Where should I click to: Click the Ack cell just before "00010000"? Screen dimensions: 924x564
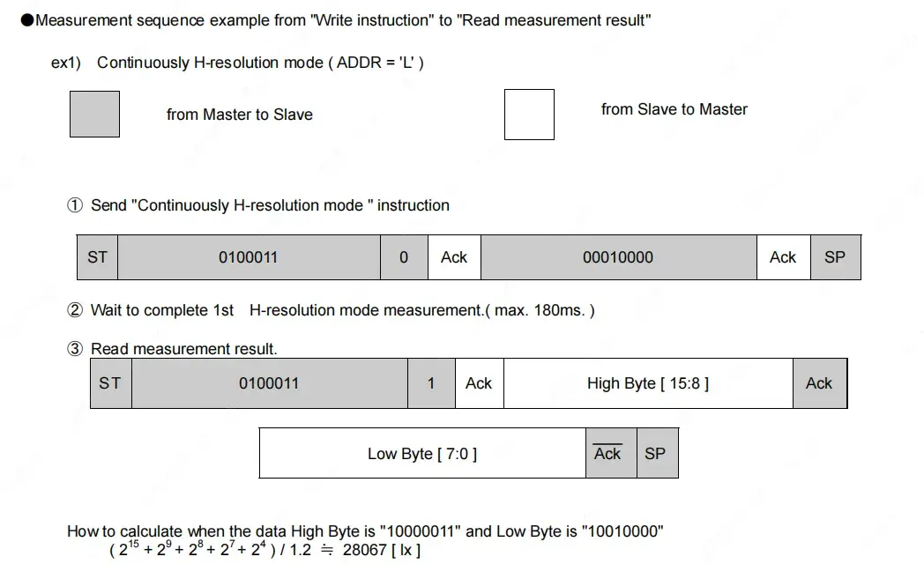click(x=454, y=257)
